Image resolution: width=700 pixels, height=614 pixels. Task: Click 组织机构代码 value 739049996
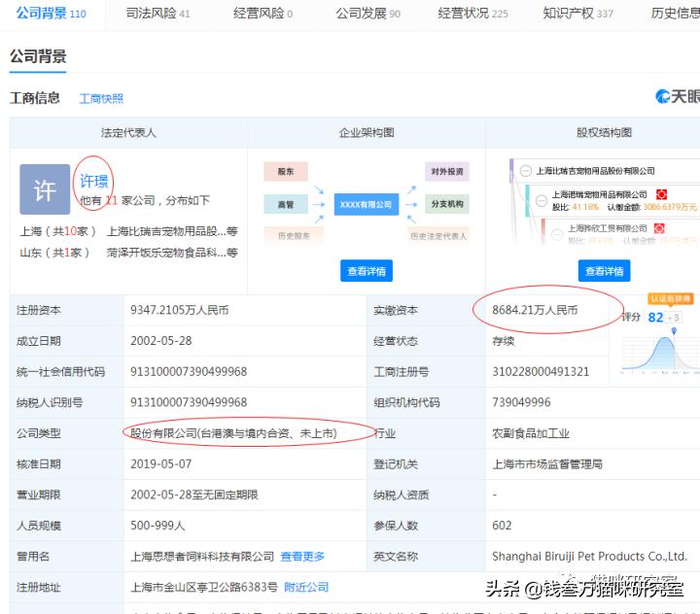tap(521, 402)
